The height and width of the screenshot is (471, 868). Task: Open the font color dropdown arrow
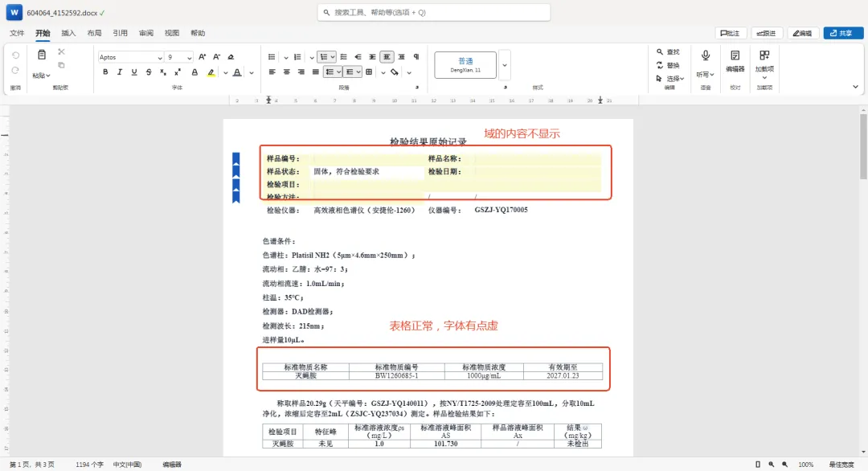pos(252,72)
